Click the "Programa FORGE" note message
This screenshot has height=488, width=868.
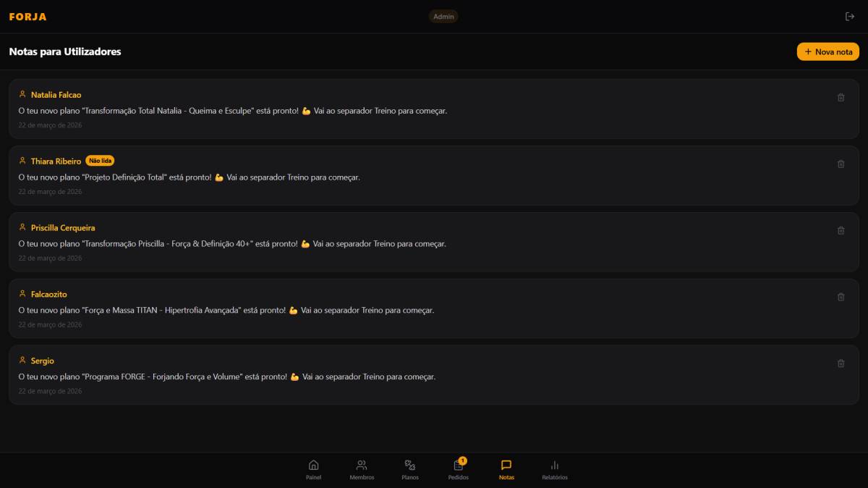[x=227, y=377]
